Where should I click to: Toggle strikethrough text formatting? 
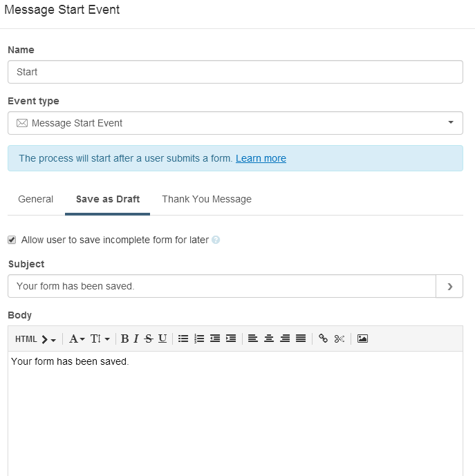coord(149,339)
